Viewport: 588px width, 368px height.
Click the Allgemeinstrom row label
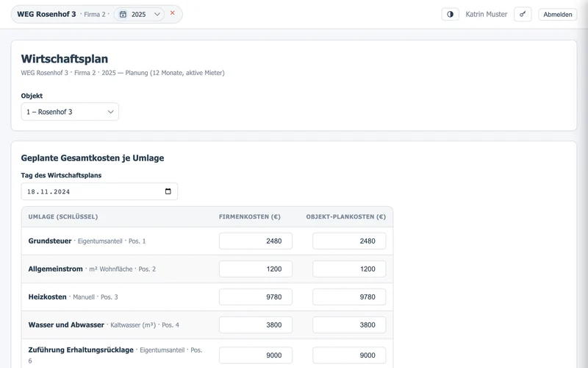[x=56, y=269]
